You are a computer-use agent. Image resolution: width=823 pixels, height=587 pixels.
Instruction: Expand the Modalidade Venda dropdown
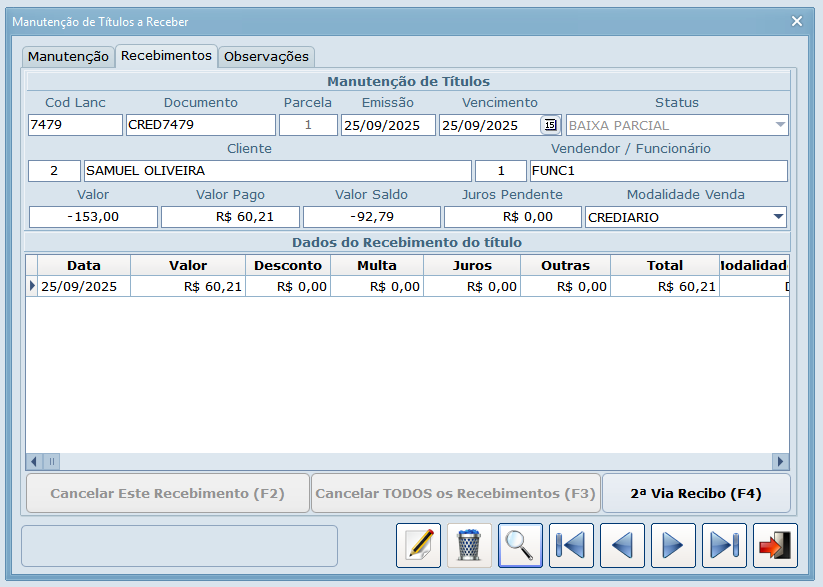(x=778, y=217)
